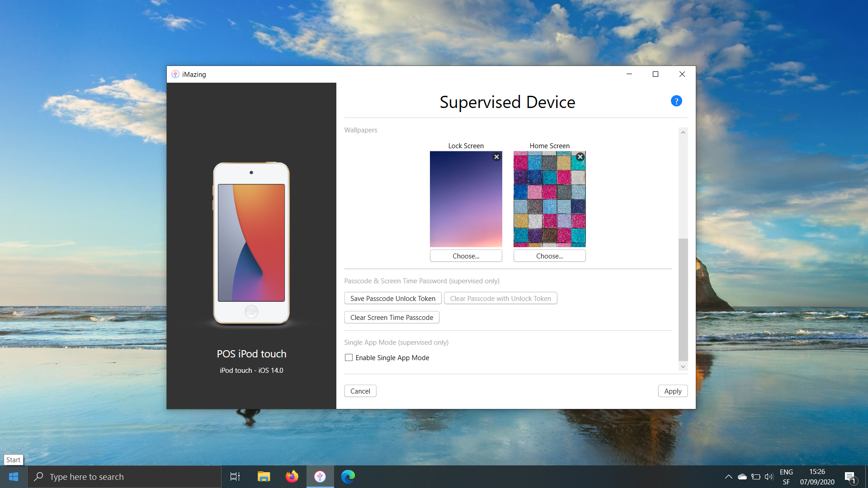Click the Single App Mode section label
868x488 pixels.
pyautogui.click(x=396, y=342)
